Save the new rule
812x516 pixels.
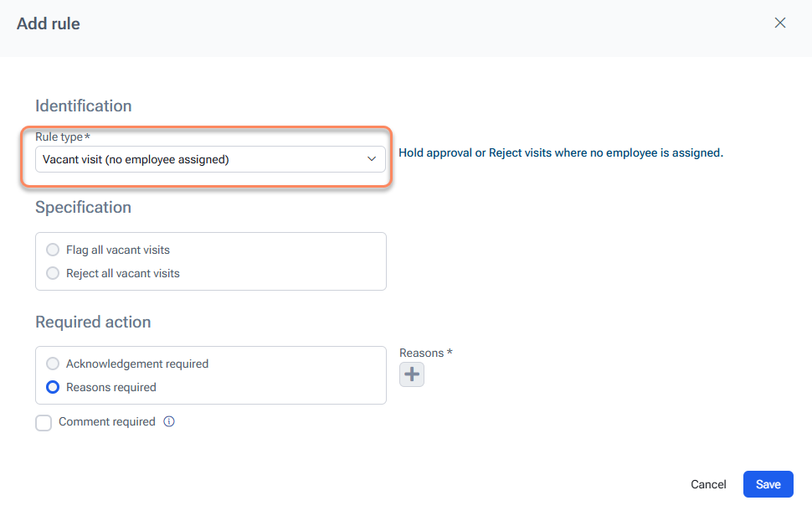point(768,484)
